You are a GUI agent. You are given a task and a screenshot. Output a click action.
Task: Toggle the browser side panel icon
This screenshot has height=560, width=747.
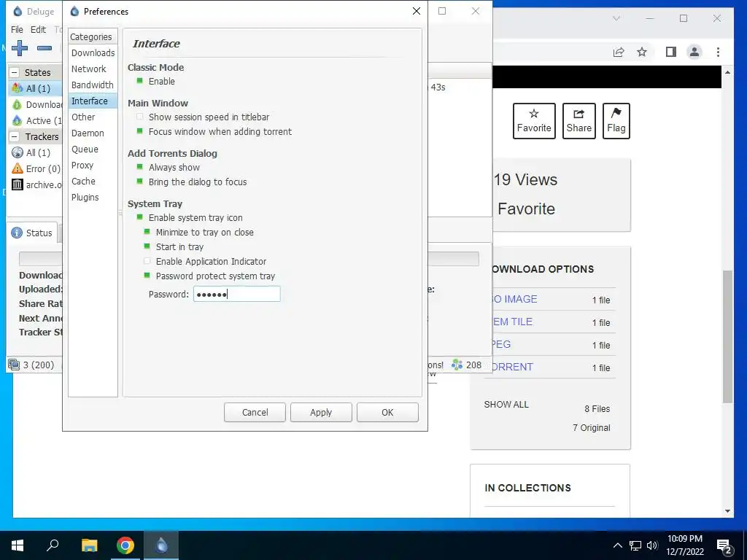pyautogui.click(x=671, y=52)
